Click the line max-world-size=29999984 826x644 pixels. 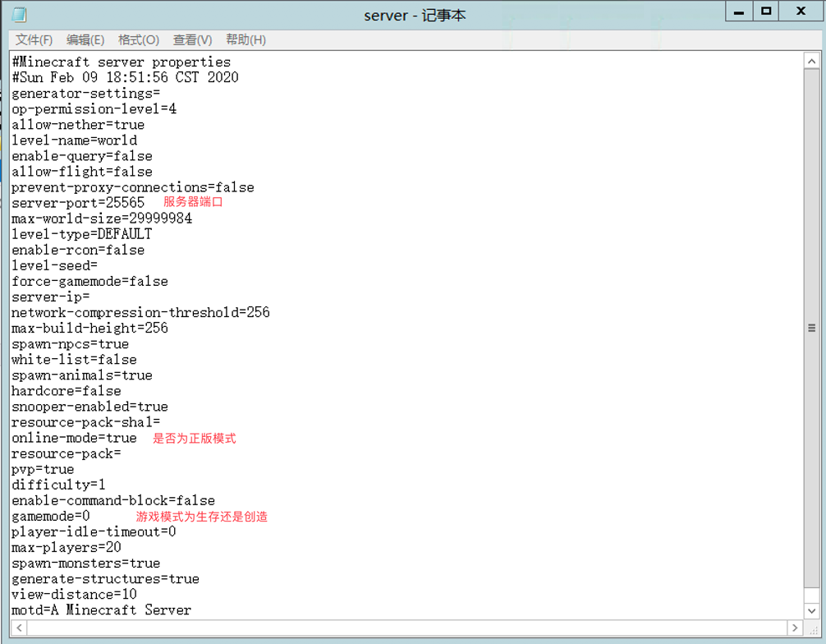[102, 218]
